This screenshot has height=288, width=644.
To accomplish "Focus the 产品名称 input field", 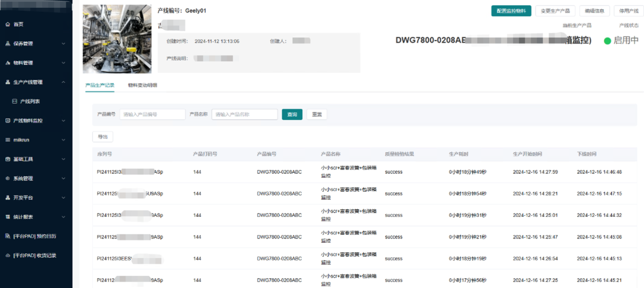I will (245, 114).
